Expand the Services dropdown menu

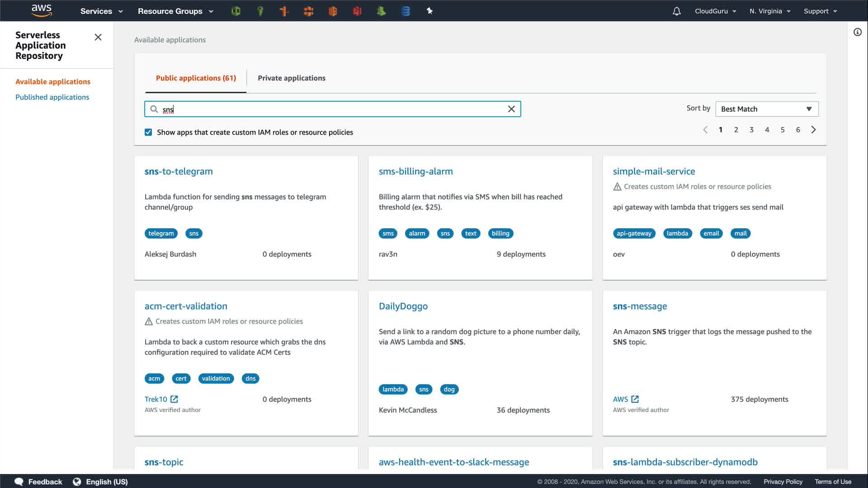pyautogui.click(x=101, y=11)
